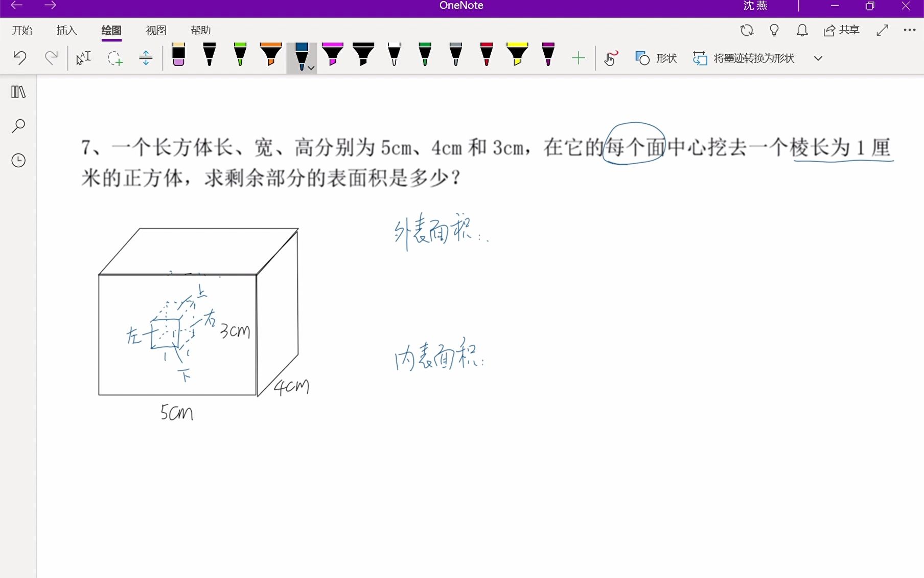The width and height of the screenshot is (924, 578).
Task: Click the lightbulb Tell Me icon
Action: [x=773, y=30]
